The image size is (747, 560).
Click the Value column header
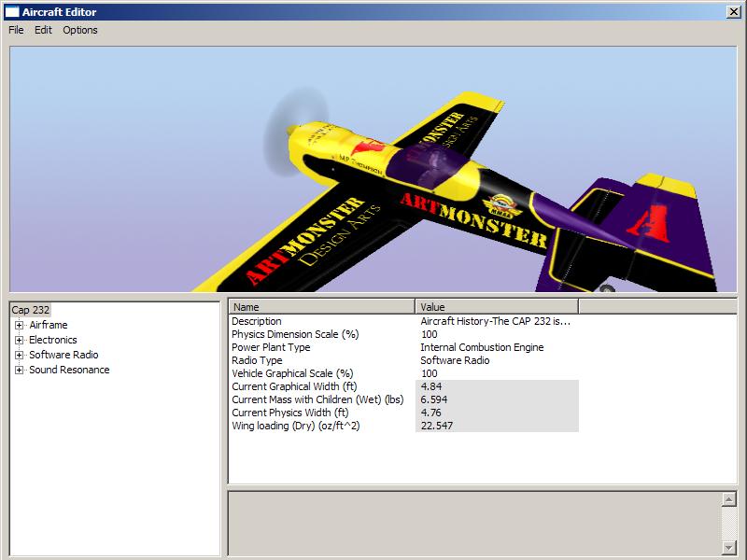497,307
